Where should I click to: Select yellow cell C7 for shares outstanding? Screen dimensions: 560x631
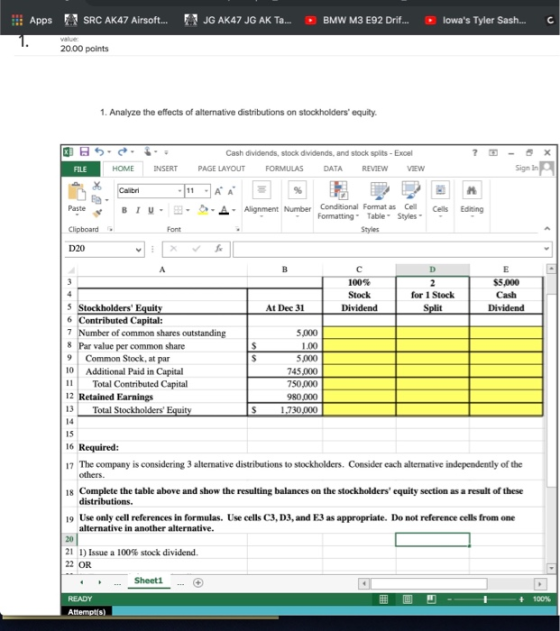[x=359, y=333]
